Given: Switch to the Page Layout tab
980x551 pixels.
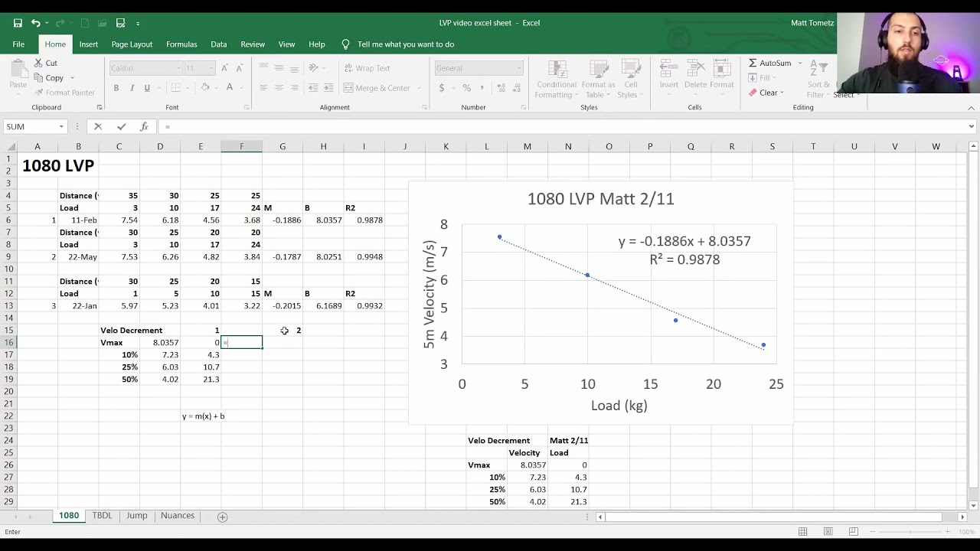Looking at the screenshot, I should (x=132, y=44).
